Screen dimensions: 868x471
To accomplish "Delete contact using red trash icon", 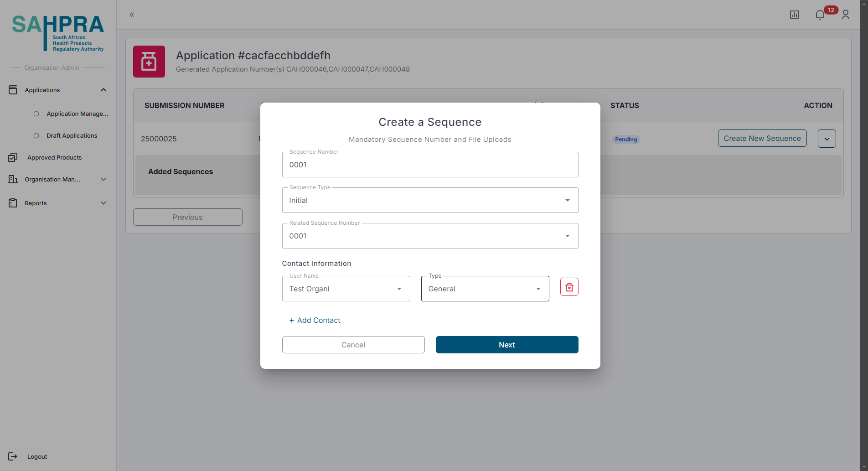I will (569, 287).
